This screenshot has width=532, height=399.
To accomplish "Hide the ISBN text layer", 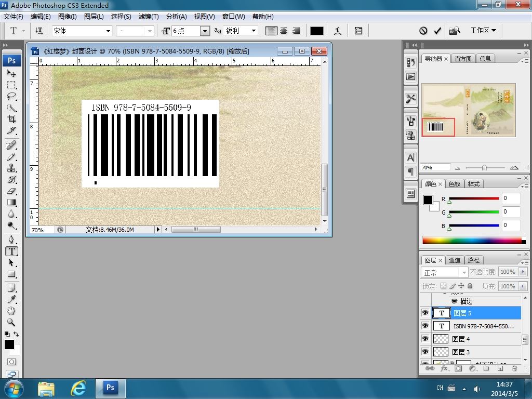I will 425,326.
